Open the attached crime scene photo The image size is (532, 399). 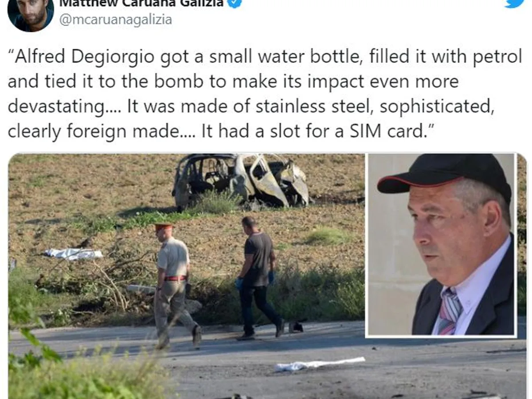click(186, 276)
